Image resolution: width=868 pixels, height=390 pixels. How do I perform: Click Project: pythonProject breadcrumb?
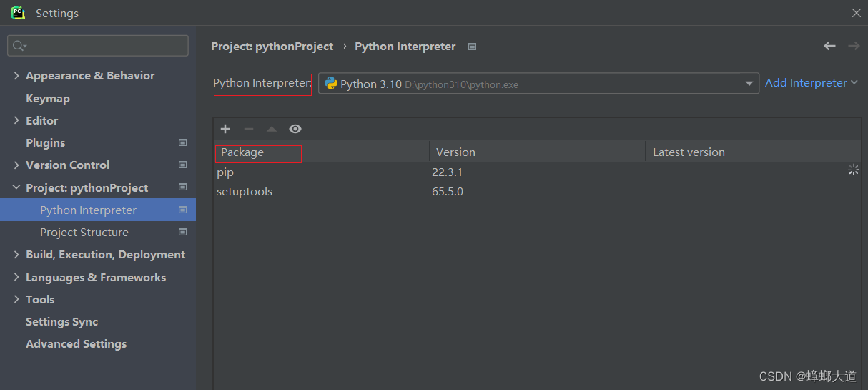click(272, 46)
